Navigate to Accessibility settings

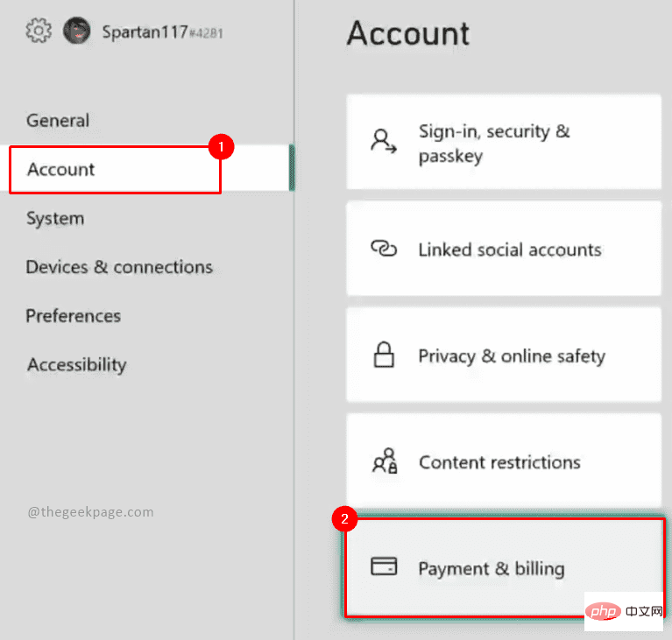click(x=77, y=365)
